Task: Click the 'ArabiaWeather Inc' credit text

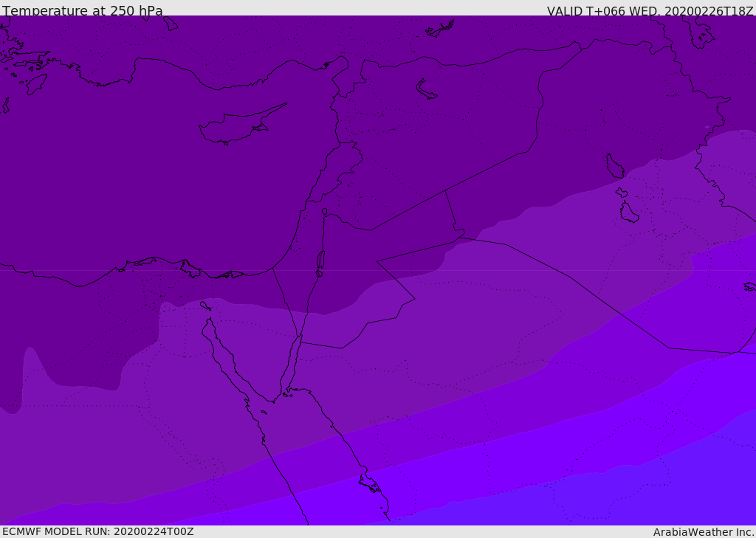Action: (x=703, y=532)
